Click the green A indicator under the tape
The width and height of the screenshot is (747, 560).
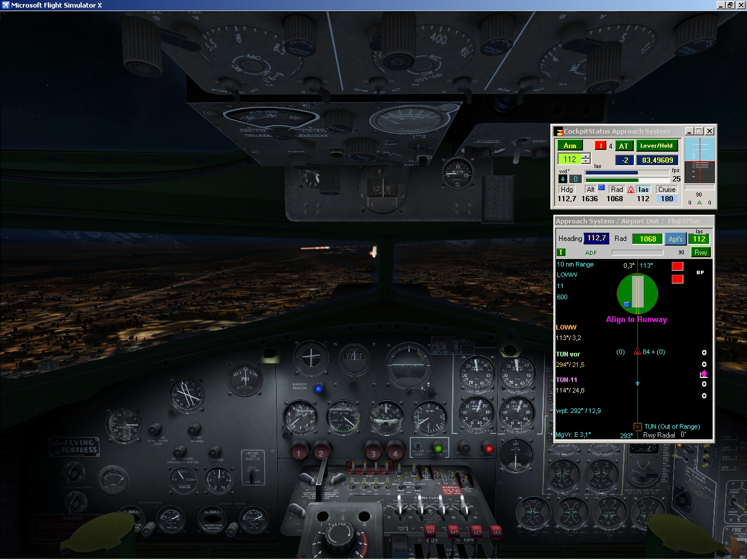point(699,203)
